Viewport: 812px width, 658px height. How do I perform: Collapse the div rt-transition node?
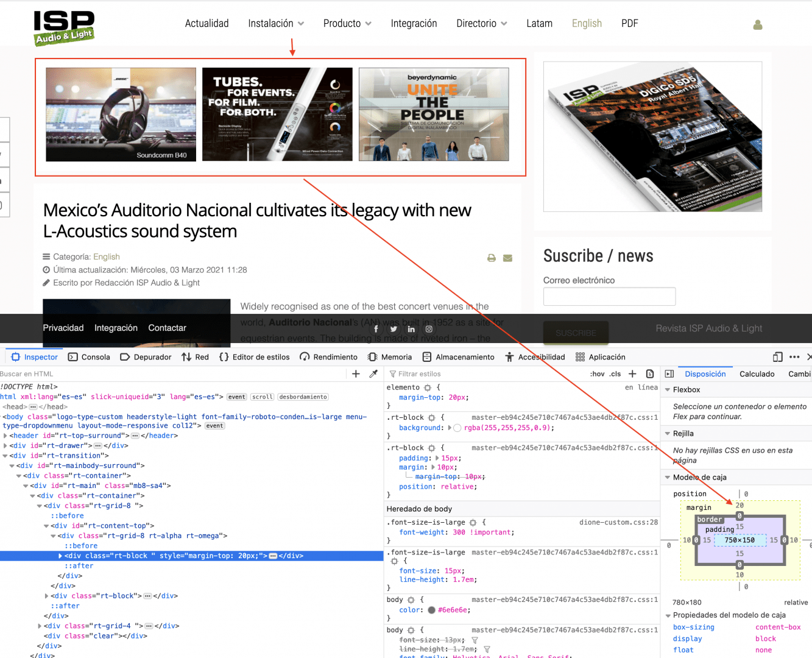(x=5, y=456)
